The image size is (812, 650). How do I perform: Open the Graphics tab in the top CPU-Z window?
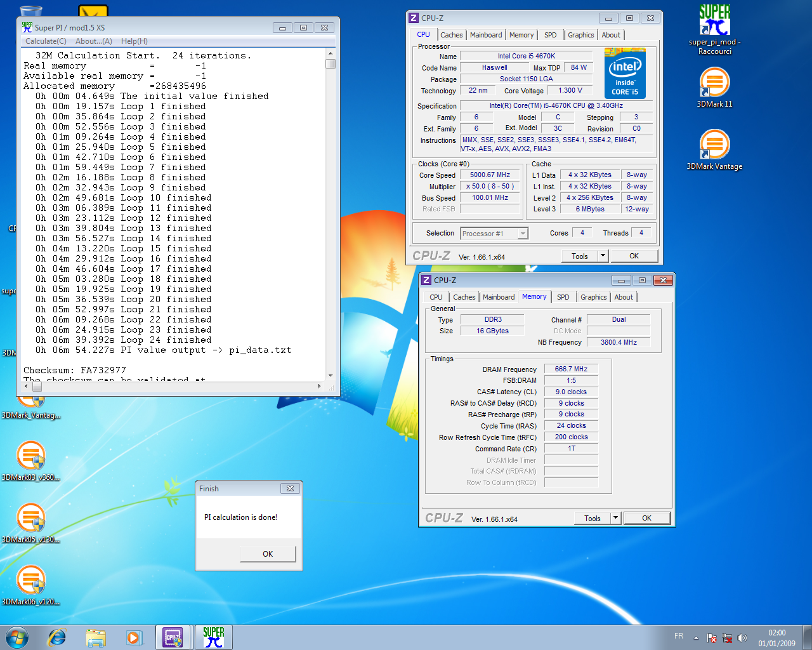click(x=581, y=35)
